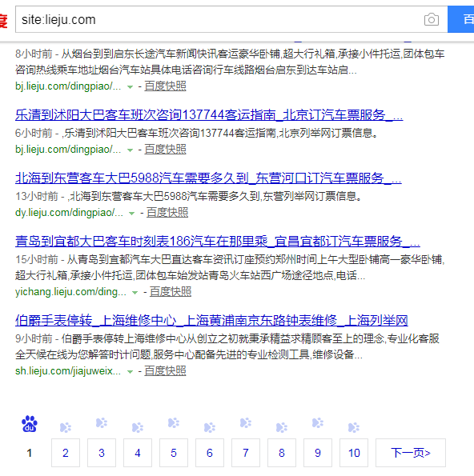Click the dy.lieju.com/dingpiao URL
474x476 pixels.
[70, 213]
